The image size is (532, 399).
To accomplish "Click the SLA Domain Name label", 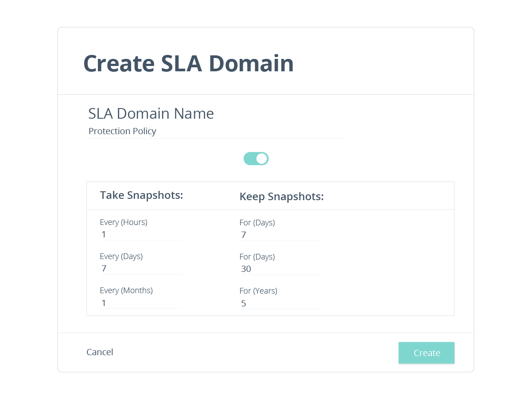I will 151,114.
